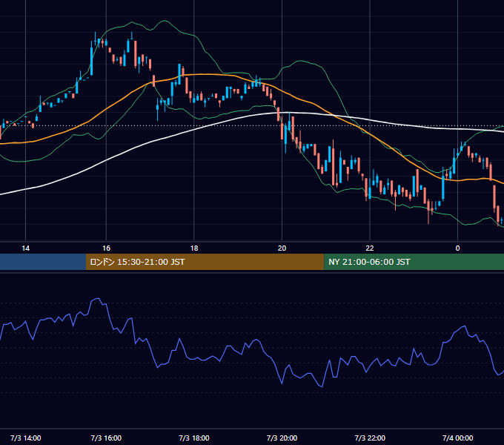Image resolution: width=504 pixels, height=445 pixels.
Task: Click the 7/3 14:00 date label
Action: click(26, 438)
